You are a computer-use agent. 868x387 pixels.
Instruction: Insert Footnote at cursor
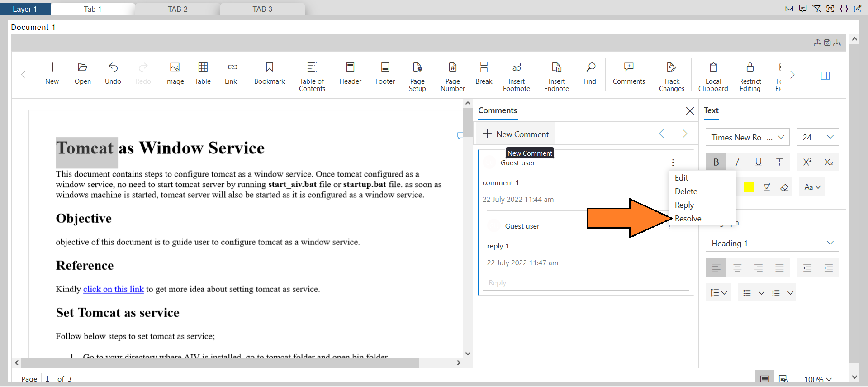tap(517, 76)
